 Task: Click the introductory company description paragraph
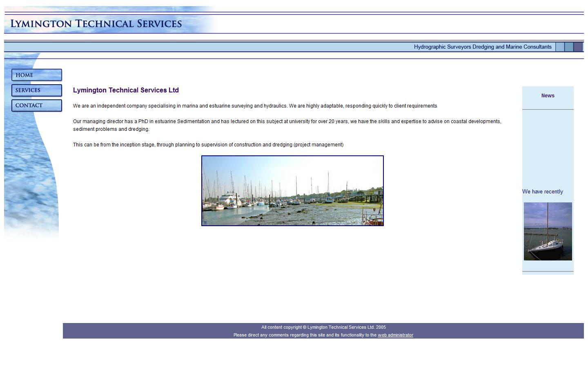255,105
